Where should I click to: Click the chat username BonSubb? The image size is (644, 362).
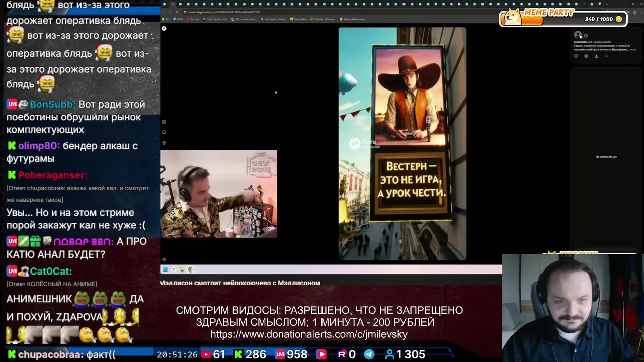[x=52, y=104]
